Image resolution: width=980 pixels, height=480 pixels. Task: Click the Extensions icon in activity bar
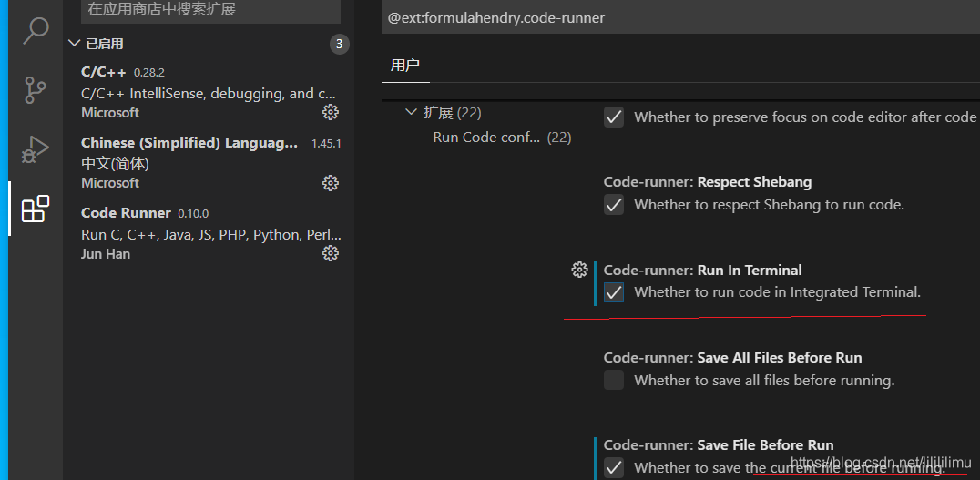36,209
